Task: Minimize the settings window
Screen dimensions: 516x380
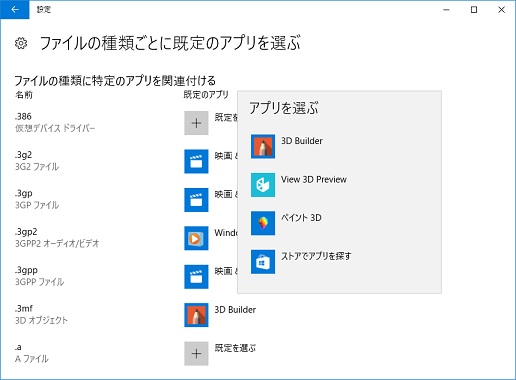Action: (x=446, y=10)
